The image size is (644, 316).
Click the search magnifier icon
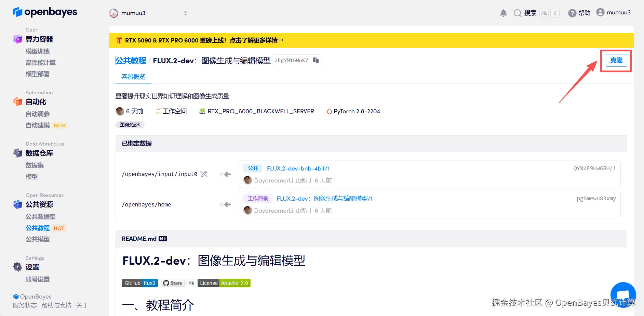point(517,13)
